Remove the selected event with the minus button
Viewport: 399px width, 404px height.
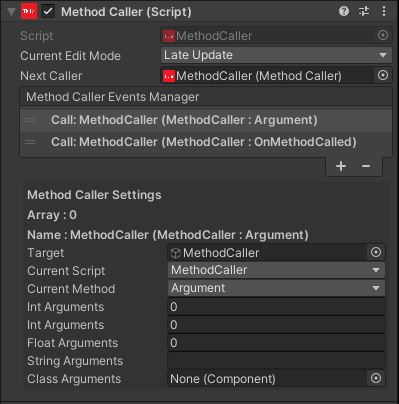(x=366, y=166)
